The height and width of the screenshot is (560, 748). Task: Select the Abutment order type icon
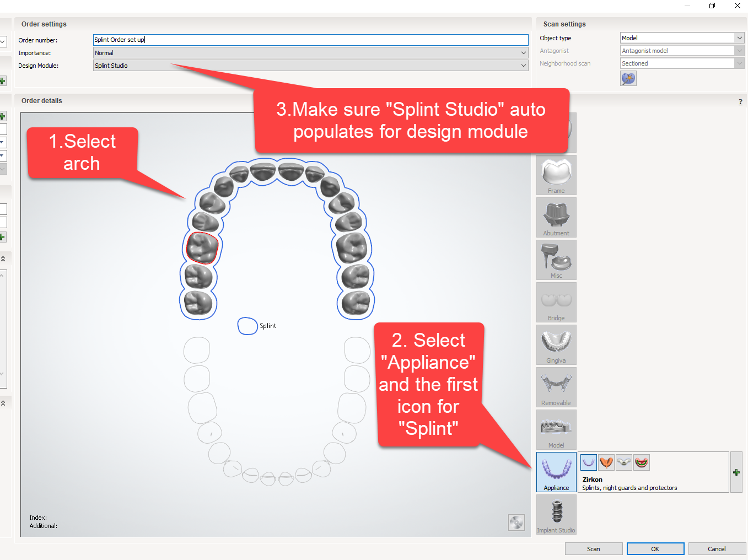pyautogui.click(x=556, y=217)
